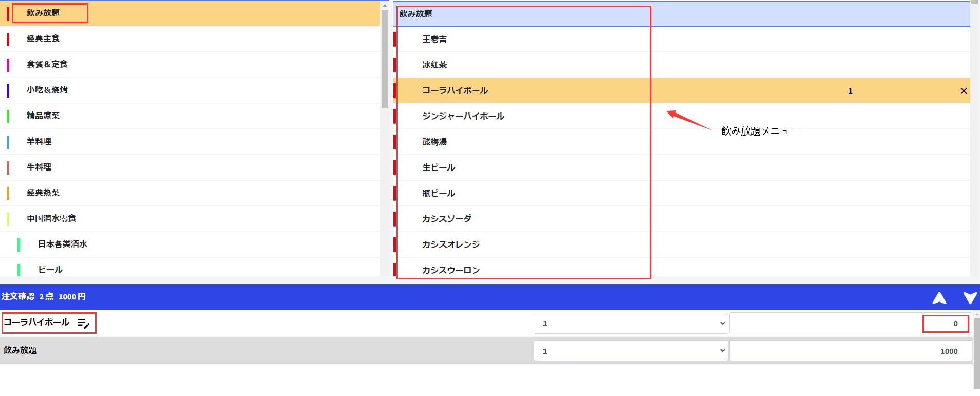Select the 日本各类酒水 subcategory

[x=63, y=244]
